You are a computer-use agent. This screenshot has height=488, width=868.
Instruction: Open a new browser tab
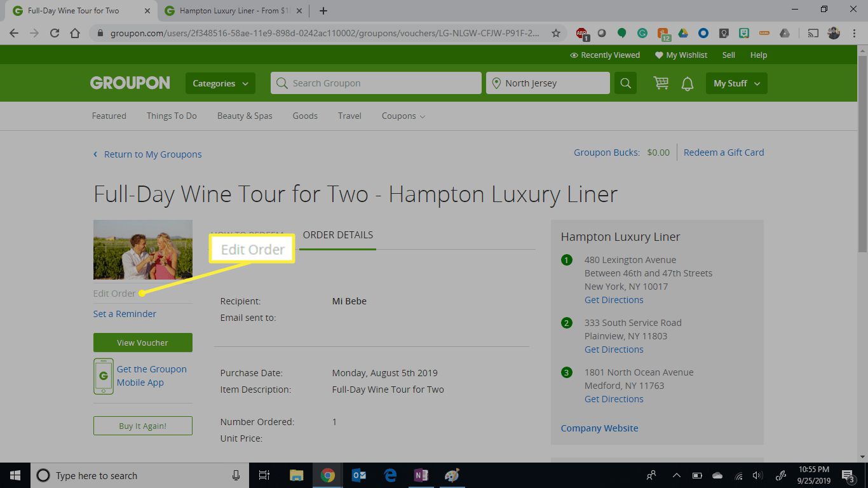pos(323,11)
